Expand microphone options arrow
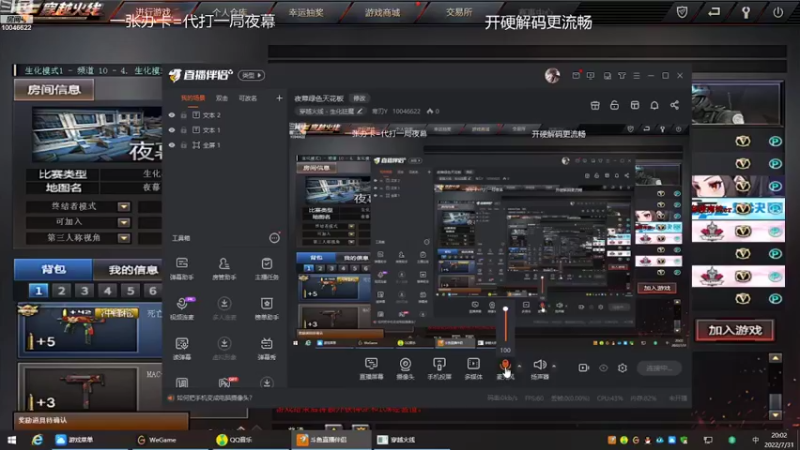 (519, 366)
